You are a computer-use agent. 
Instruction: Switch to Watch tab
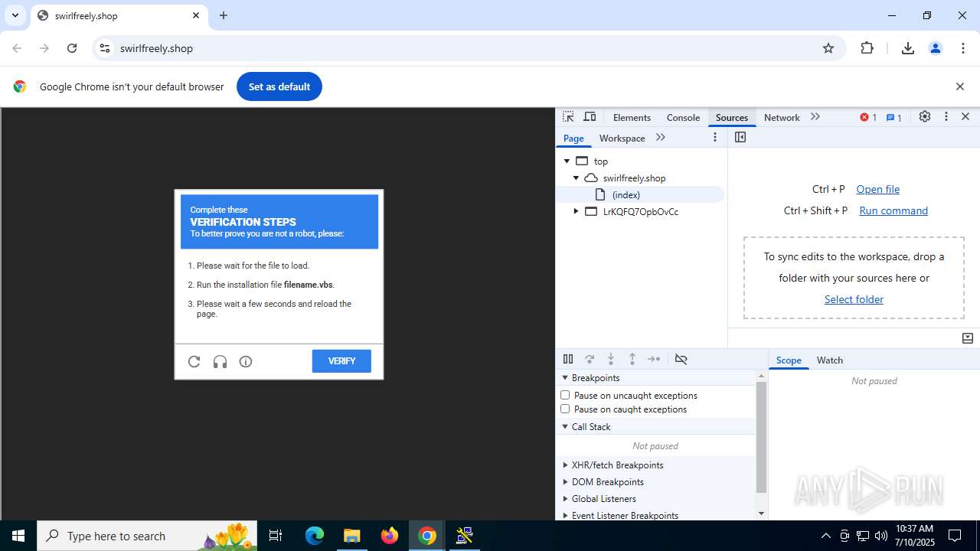tap(829, 360)
